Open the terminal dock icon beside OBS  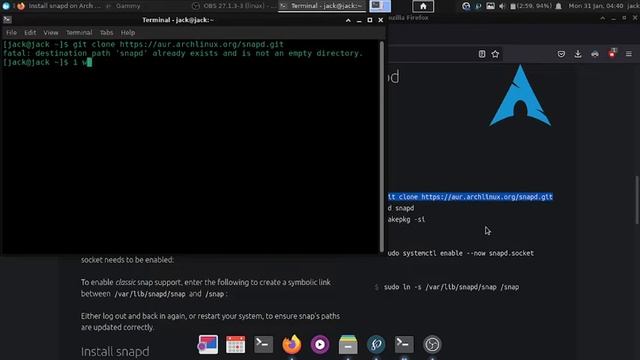404,344
